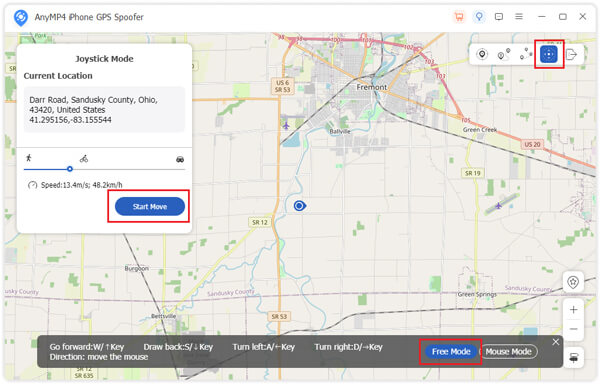Image resolution: width=600 pixels, height=384 pixels.
Task: Select driving car speed icon
Action: pos(180,159)
